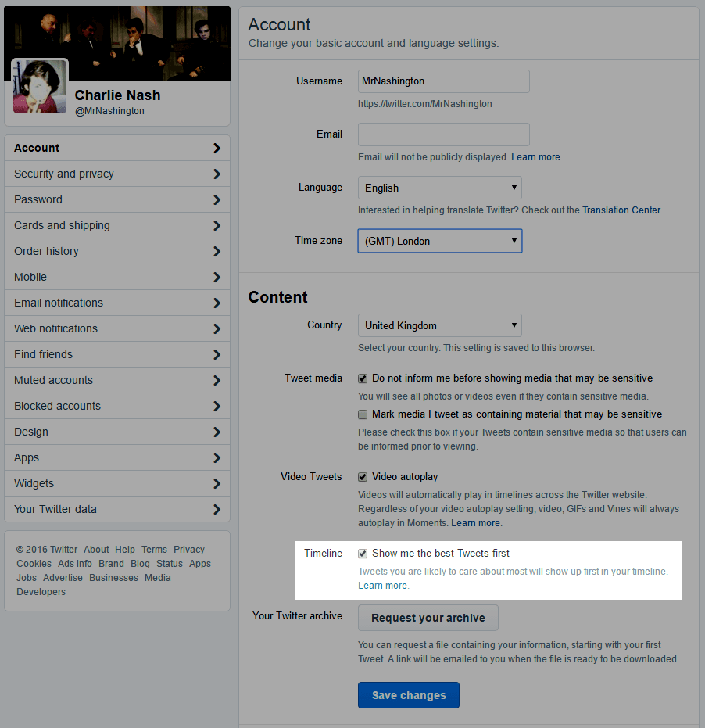705x728 pixels.
Task: Click the chevron arrow beside Email notifications
Action: pos(217,303)
